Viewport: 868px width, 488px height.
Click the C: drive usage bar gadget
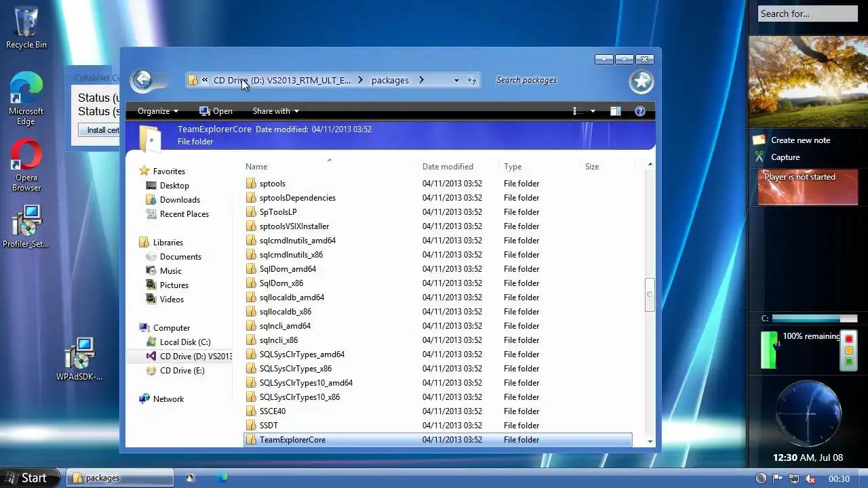pos(814,319)
